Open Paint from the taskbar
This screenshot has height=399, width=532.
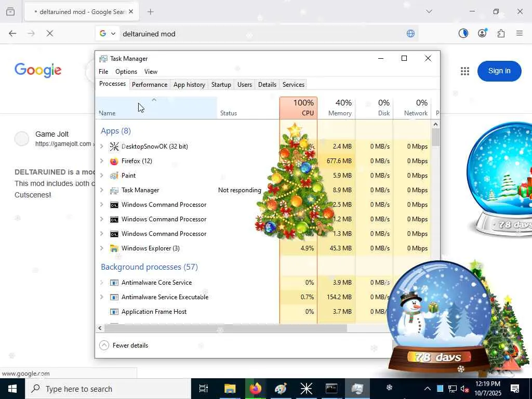click(x=281, y=389)
